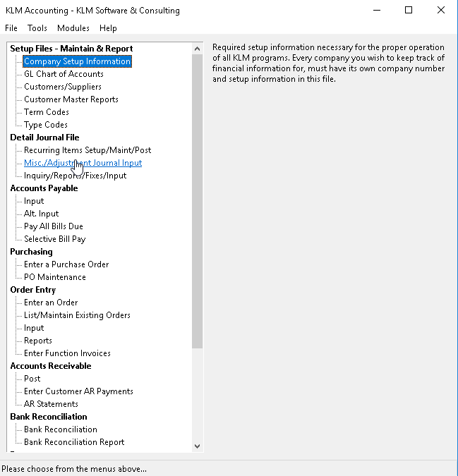The width and height of the screenshot is (458, 476).
Task: Click the tree list scrollbar thumb
Action: tap(197, 202)
